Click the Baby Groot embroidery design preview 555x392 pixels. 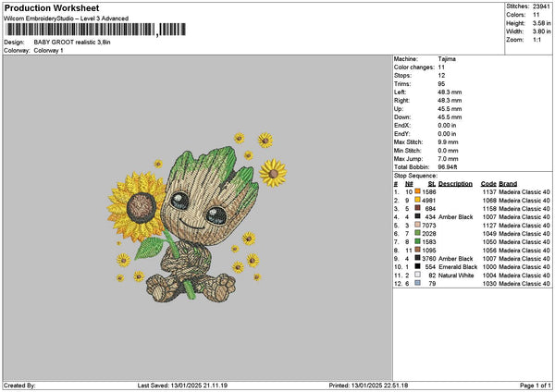(197, 217)
